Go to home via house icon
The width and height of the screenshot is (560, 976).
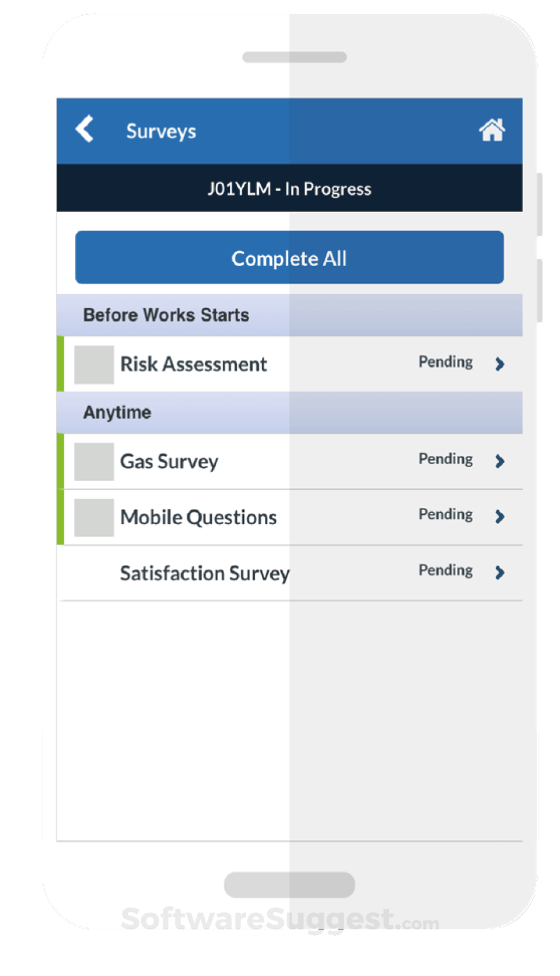click(x=492, y=130)
